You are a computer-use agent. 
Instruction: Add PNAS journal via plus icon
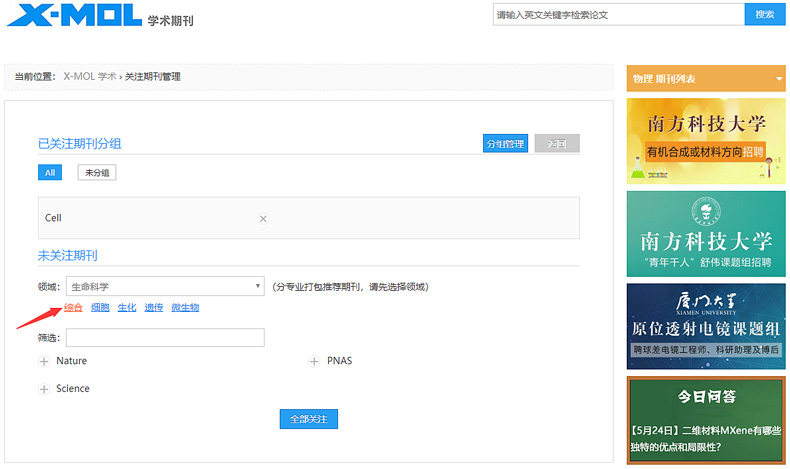314,362
